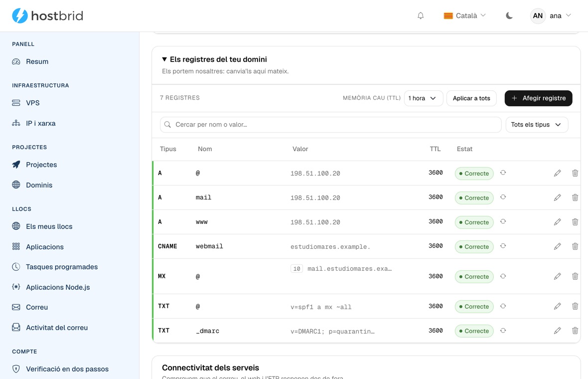Recheck status of A www record
Screen dimensions: 588x379
503,221
